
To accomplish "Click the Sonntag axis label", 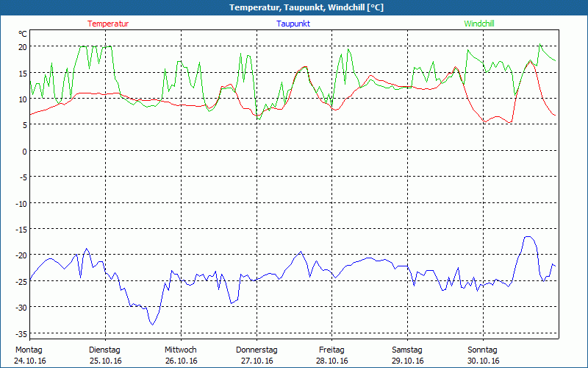I will click(482, 350).
